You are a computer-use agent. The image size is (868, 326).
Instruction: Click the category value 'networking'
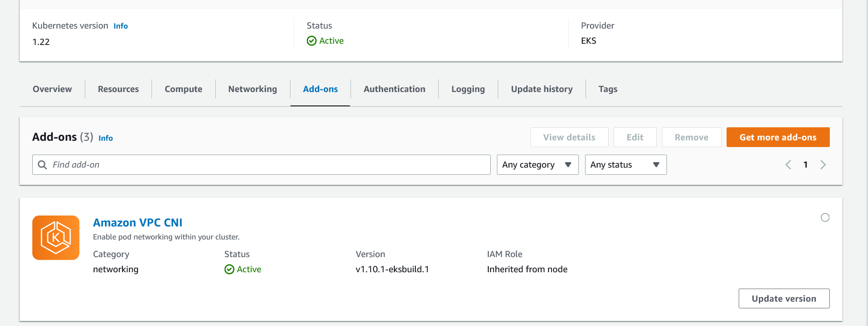(116, 269)
